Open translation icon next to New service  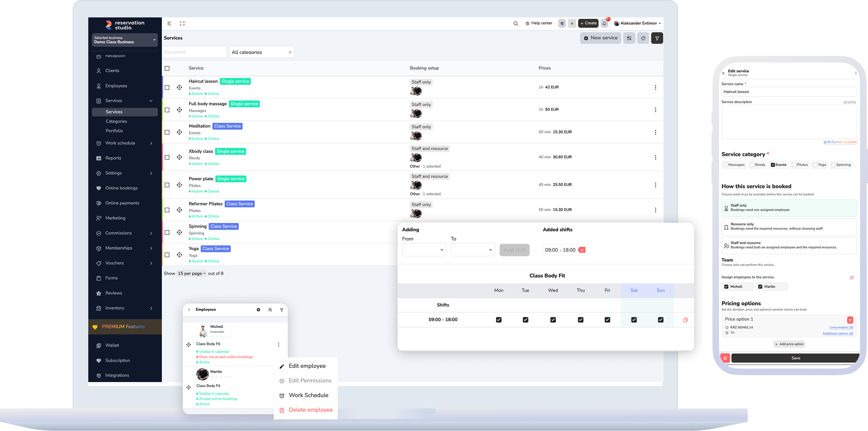coord(629,38)
